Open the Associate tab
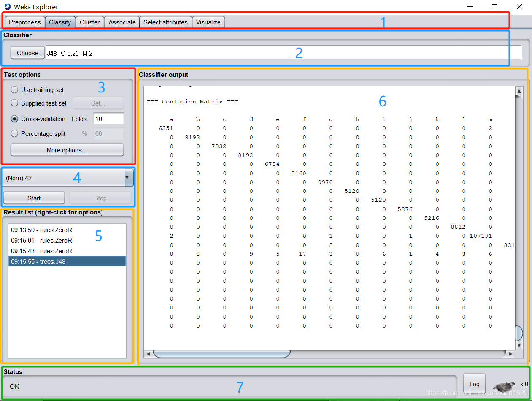This screenshot has height=401, width=532. click(122, 22)
